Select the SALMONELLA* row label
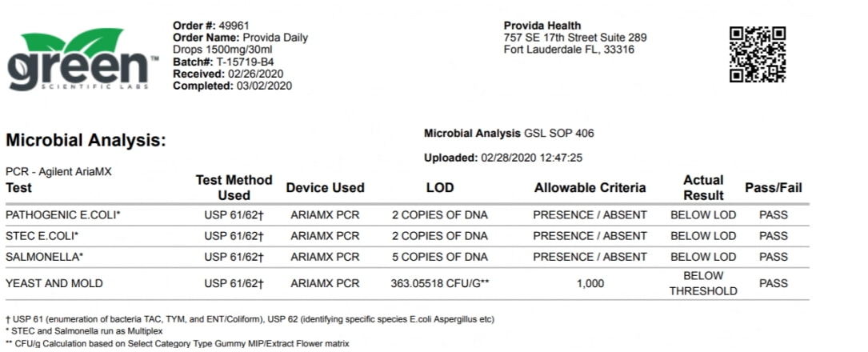The image size is (868, 352). pyautogui.click(x=42, y=257)
